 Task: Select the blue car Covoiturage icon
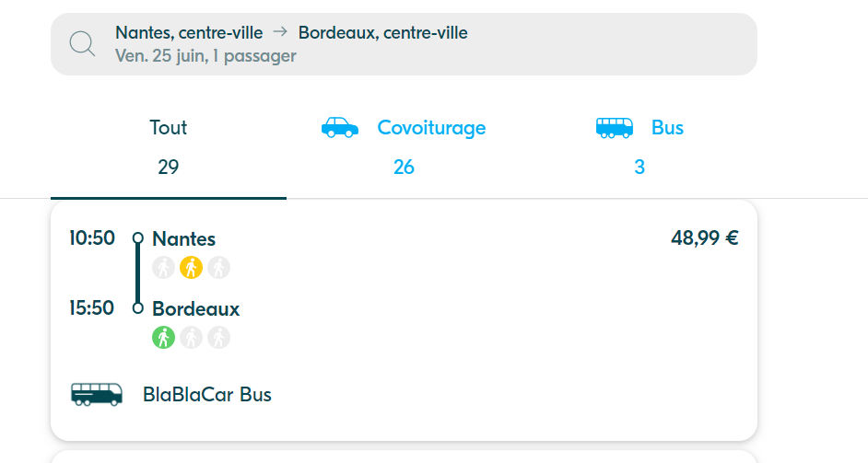click(x=340, y=127)
